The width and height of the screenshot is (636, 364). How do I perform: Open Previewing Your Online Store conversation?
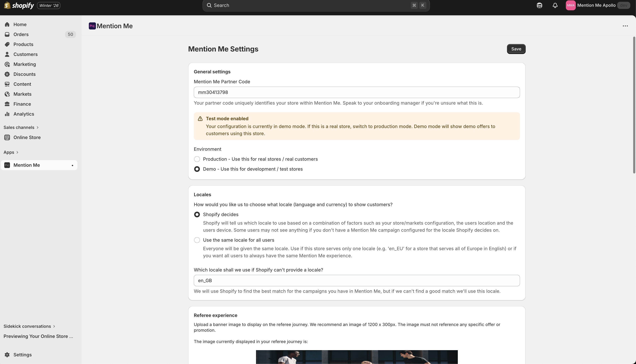coord(38,336)
